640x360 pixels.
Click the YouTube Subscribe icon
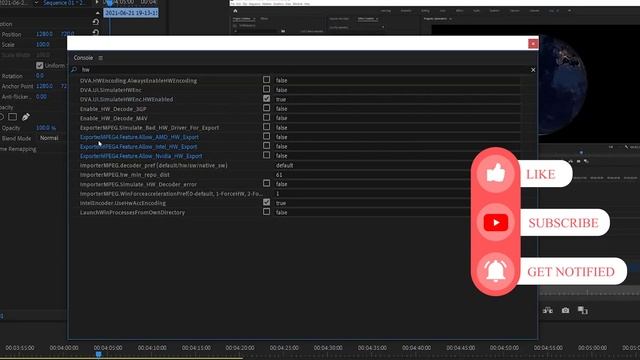click(x=496, y=222)
